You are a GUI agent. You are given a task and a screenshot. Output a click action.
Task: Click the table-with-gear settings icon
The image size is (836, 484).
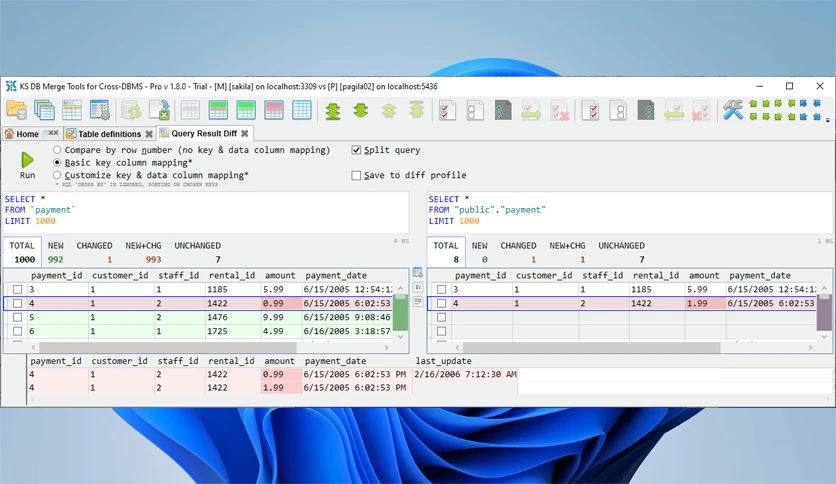pos(99,110)
